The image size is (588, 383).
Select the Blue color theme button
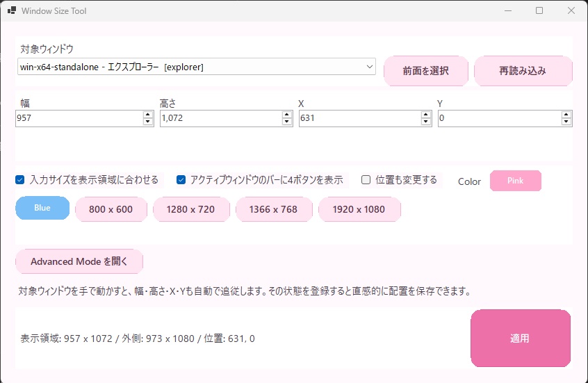click(x=42, y=208)
